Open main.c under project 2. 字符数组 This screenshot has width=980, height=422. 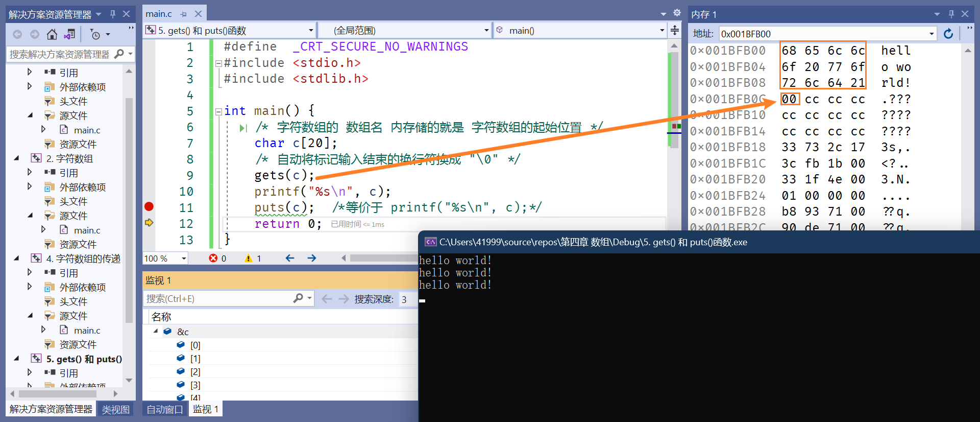tap(87, 230)
